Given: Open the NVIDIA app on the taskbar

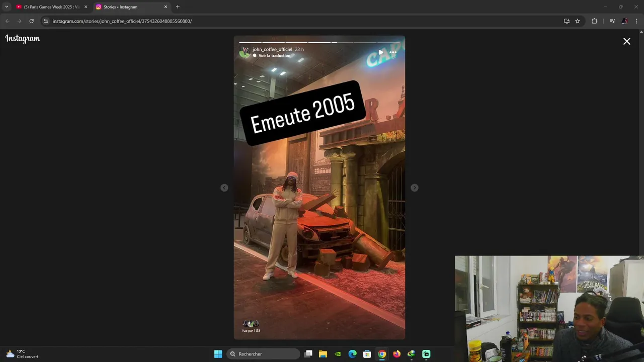Looking at the screenshot, I should pyautogui.click(x=338, y=354).
